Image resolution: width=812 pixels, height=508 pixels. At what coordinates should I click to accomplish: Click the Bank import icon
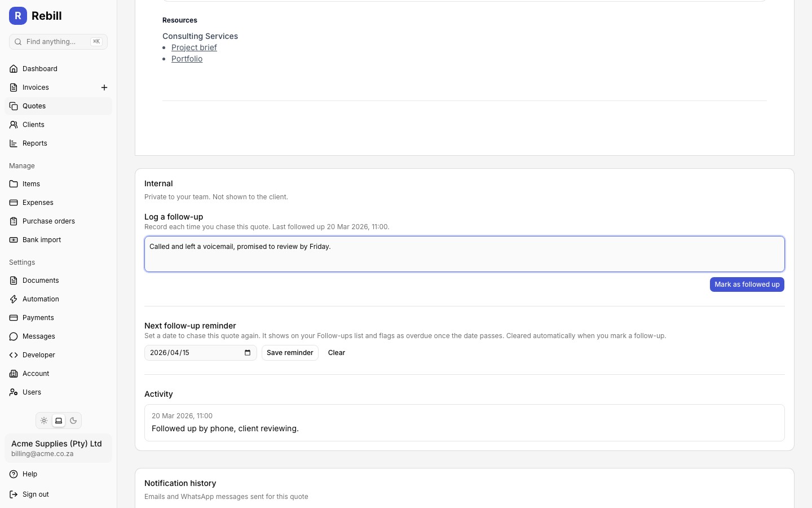(14, 240)
